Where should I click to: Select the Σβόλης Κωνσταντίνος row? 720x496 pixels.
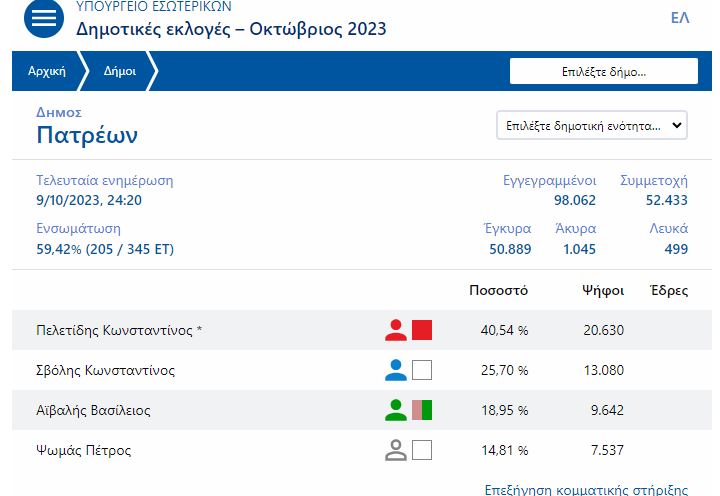(x=105, y=370)
